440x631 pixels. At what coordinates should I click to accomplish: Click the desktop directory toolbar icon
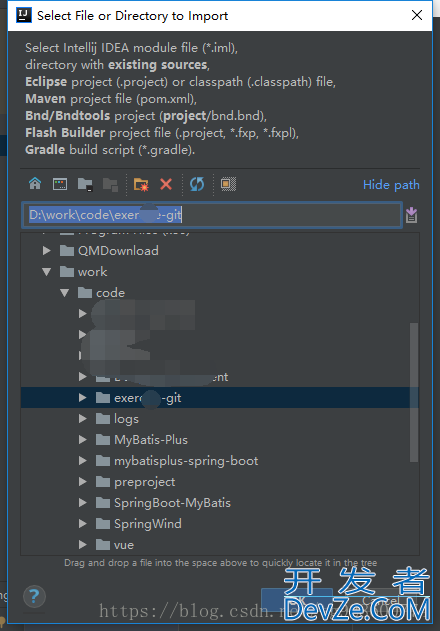coord(60,184)
